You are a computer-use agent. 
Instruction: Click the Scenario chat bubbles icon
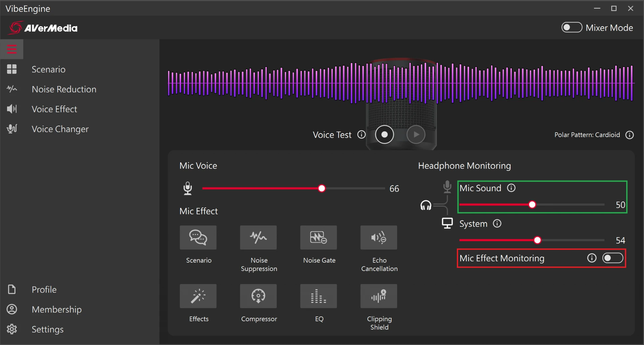198,237
